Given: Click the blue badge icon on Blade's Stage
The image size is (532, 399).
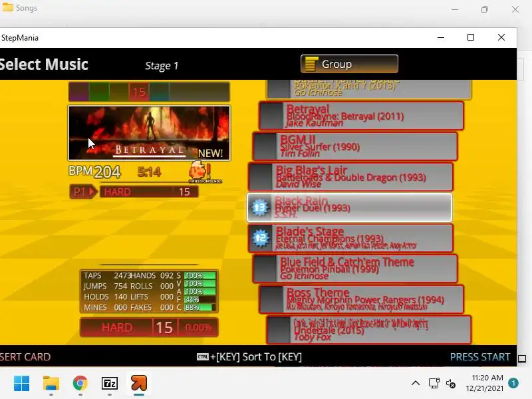Looking at the screenshot, I should [261, 238].
